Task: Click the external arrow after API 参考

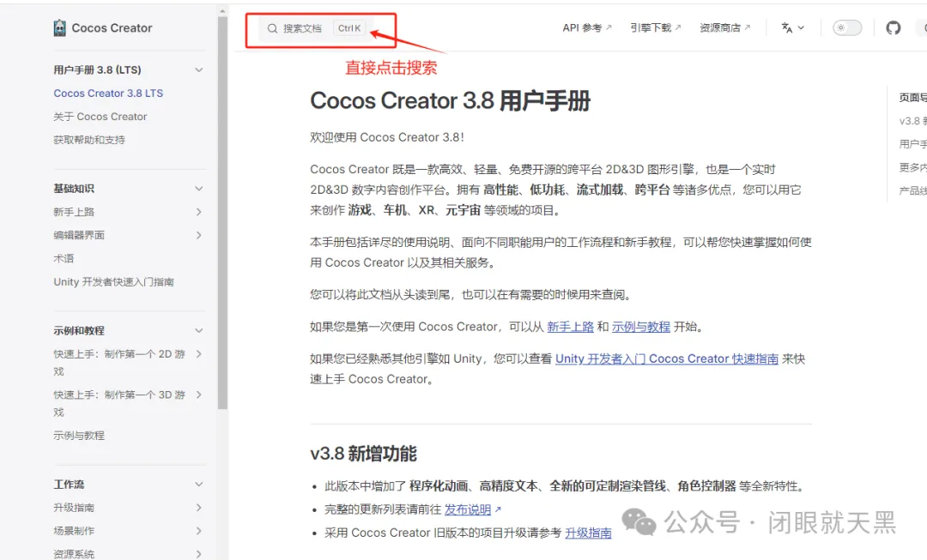Action: [609, 27]
